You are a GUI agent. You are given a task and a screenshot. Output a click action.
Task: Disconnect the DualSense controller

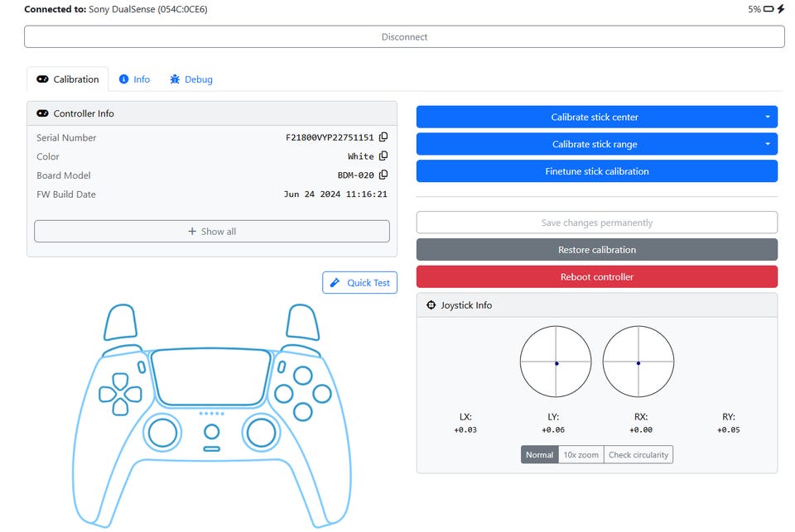(404, 36)
